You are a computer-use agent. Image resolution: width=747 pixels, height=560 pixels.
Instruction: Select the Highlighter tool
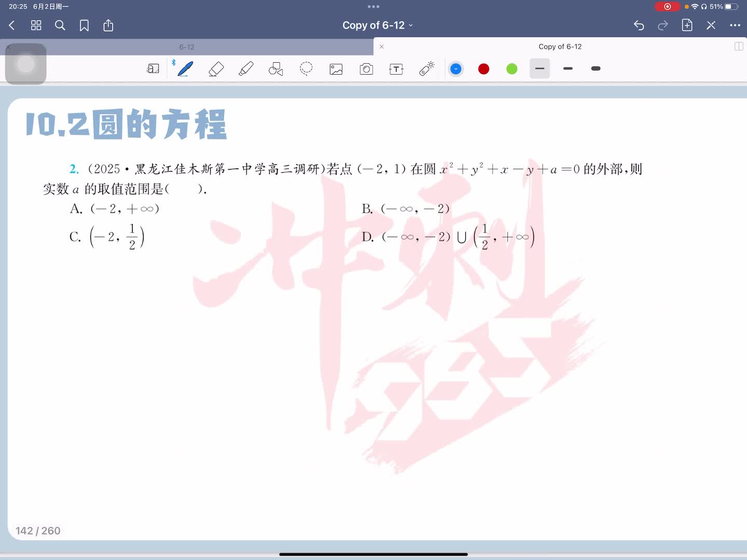[246, 69]
